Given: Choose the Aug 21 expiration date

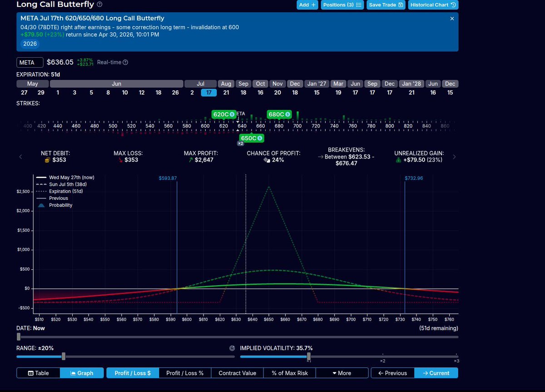Looking at the screenshot, I should (x=226, y=93).
